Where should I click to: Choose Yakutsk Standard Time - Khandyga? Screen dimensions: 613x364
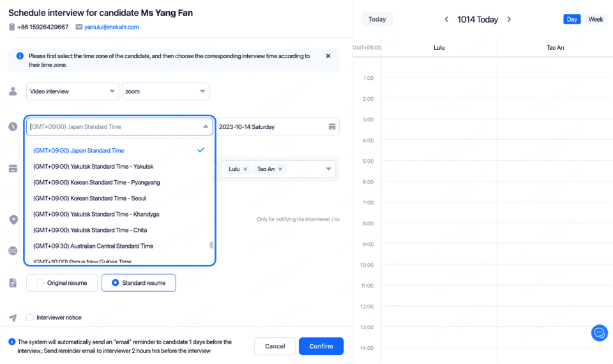click(119, 215)
